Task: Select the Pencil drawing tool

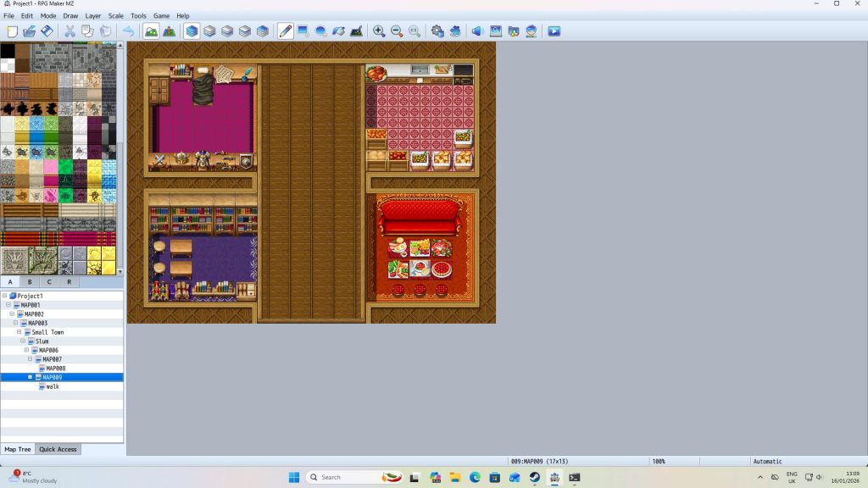Action: tap(286, 31)
